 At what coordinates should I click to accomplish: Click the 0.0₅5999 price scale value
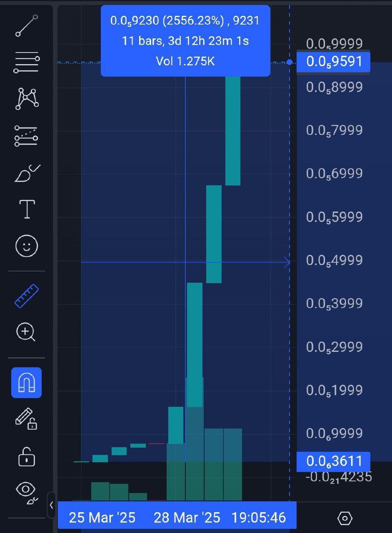(x=335, y=217)
